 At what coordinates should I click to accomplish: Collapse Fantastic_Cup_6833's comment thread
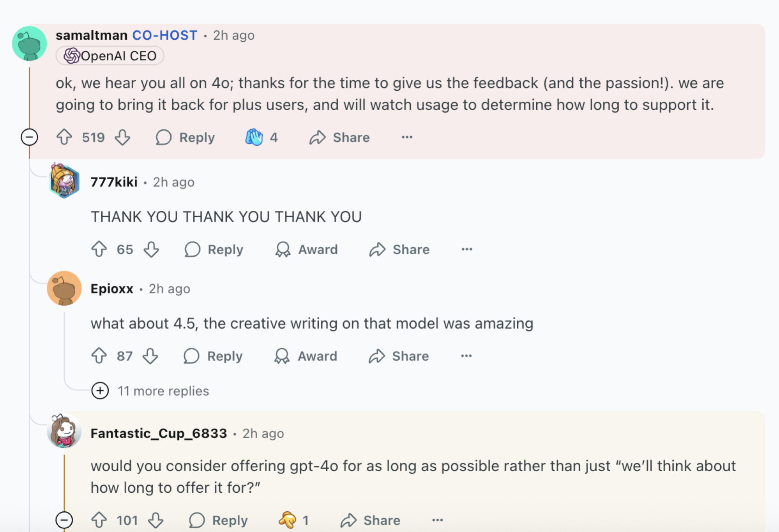[64, 520]
